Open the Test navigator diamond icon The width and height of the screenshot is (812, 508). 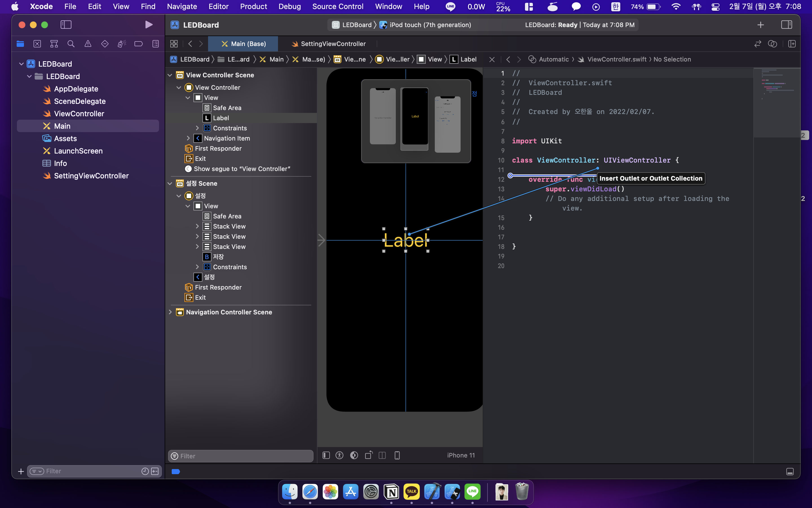(x=105, y=44)
